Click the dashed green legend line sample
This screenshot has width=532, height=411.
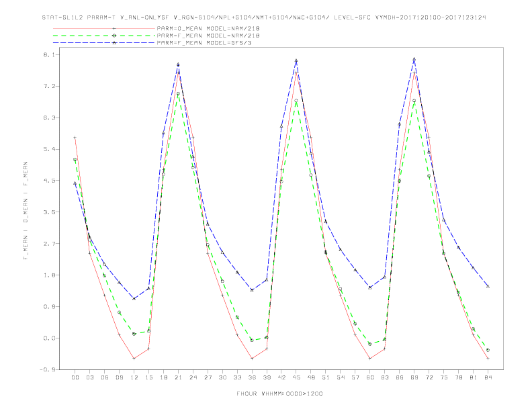click(104, 36)
